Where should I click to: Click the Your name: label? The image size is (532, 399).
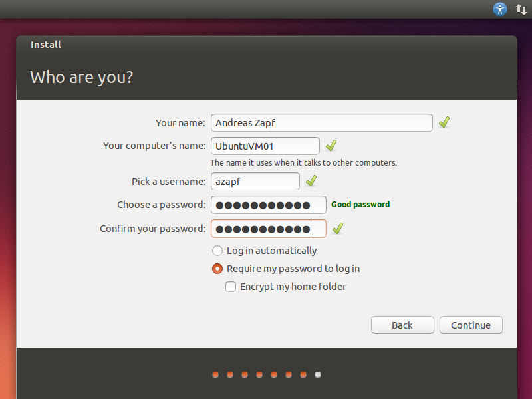point(180,123)
